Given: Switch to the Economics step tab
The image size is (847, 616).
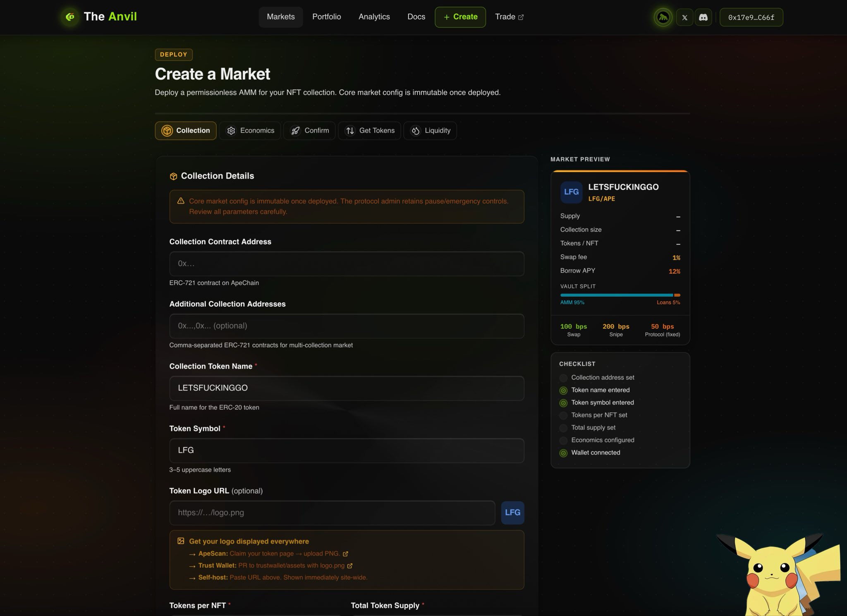Looking at the screenshot, I should point(250,131).
